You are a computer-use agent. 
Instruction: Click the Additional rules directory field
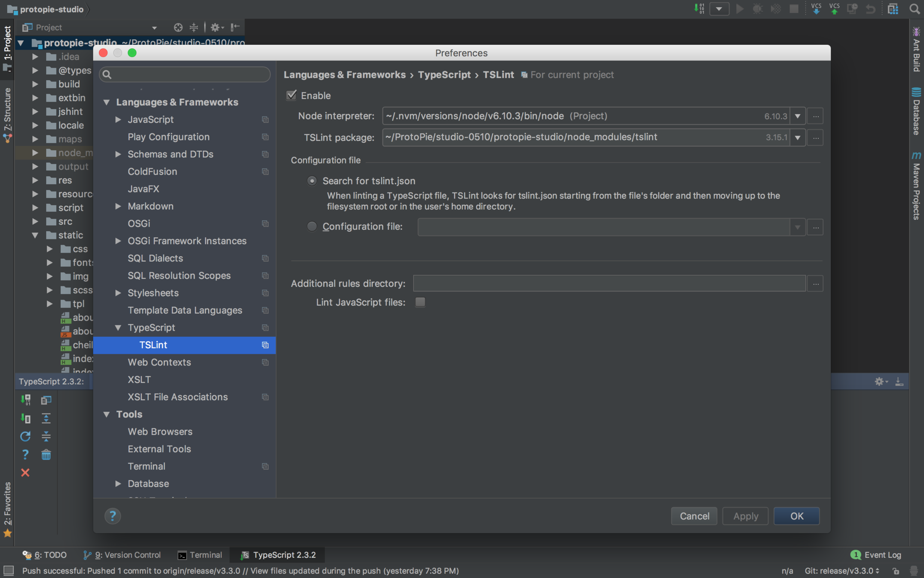[x=609, y=283]
